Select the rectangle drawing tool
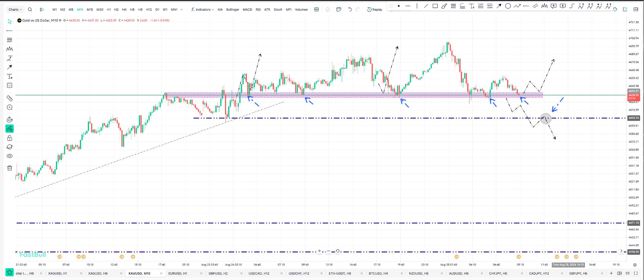Screen dimensions: 644x280 pyautogui.click(x=435, y=6)
